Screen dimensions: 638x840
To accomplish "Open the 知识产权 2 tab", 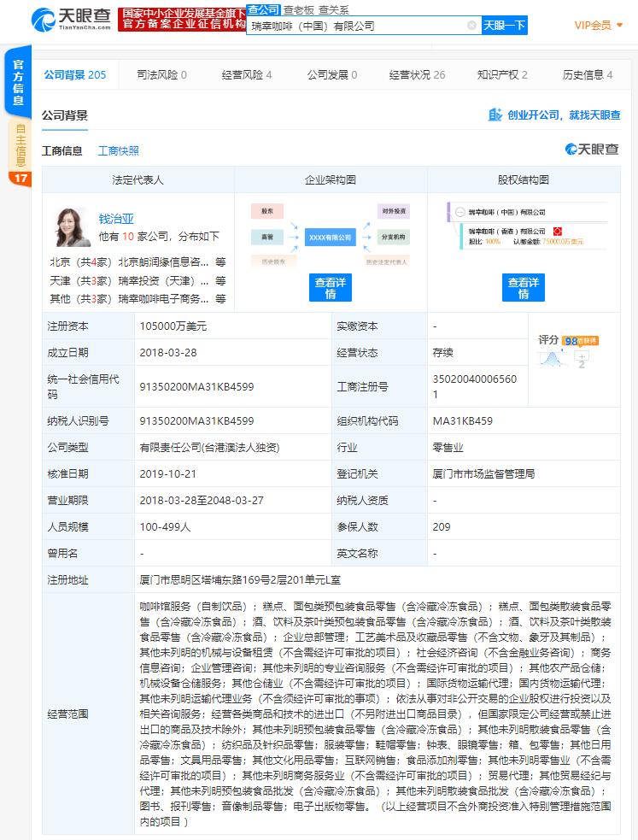I will point(502,75).
